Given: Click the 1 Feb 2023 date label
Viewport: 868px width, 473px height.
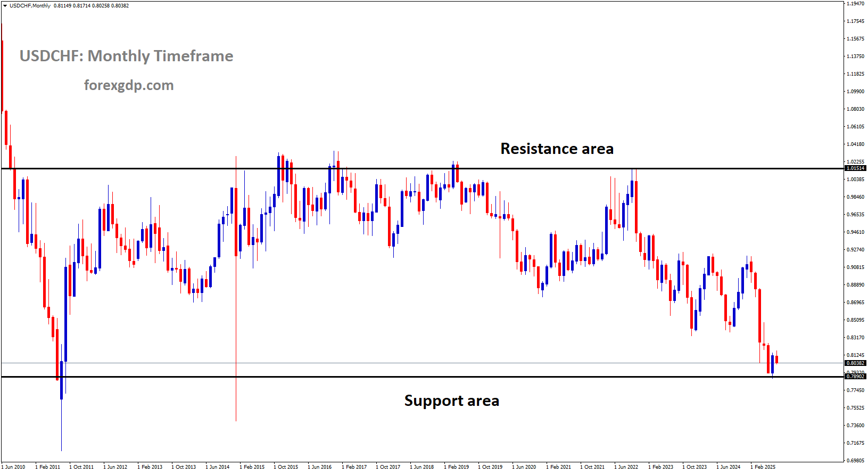Looking at the screenshot, I should click(x=661, y=467).
